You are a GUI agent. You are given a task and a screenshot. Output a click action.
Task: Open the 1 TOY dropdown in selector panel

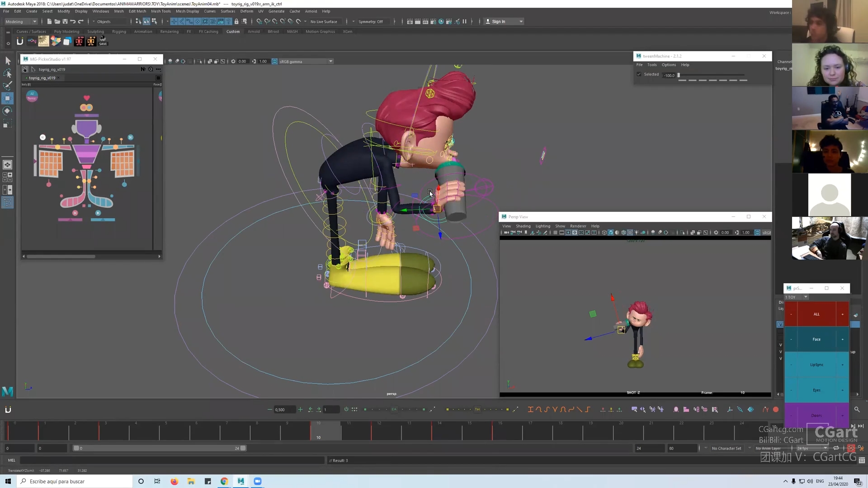tap(797, 297)
